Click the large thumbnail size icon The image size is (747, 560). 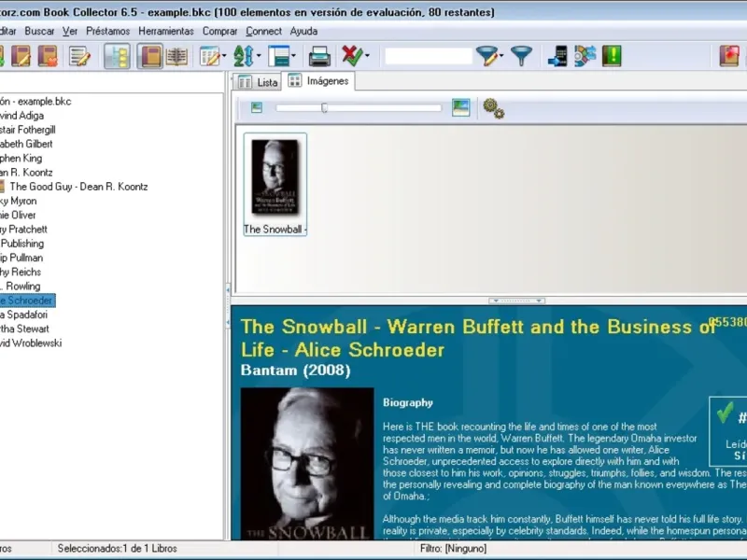(460, 107)
